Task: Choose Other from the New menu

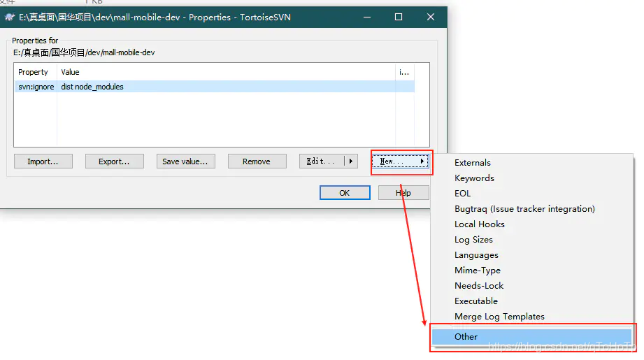Action: point(532,337)
